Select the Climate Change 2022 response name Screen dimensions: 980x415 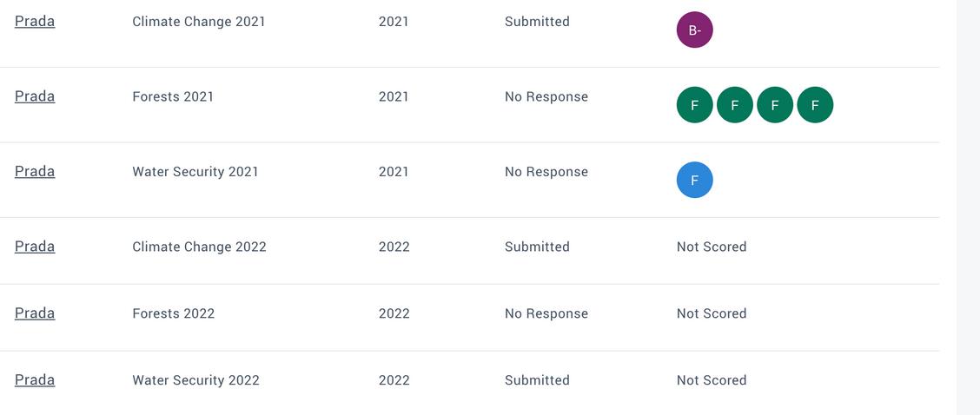(x=199, y=247)
